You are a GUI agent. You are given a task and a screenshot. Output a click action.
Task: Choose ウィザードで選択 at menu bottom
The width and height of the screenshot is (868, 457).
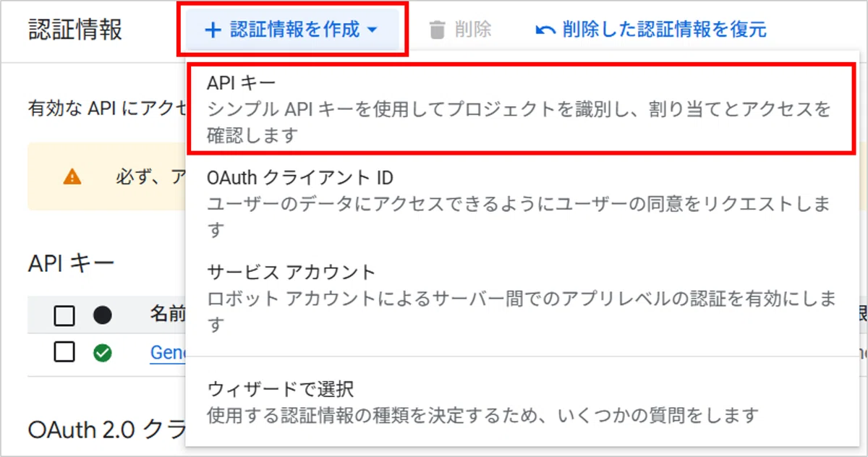[519, 403]
